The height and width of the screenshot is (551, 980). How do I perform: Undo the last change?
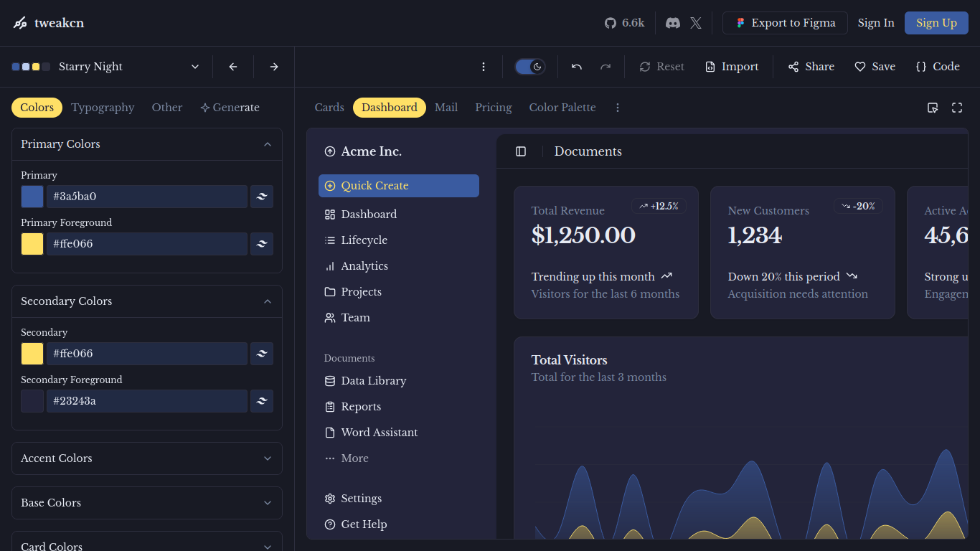pos(577,67)
